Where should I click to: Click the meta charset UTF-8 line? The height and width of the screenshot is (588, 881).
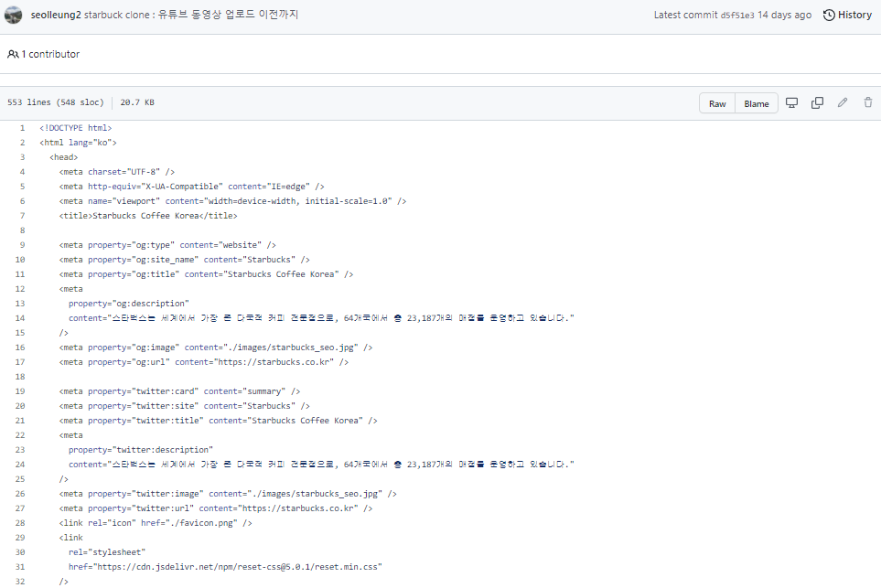(117, 172)
